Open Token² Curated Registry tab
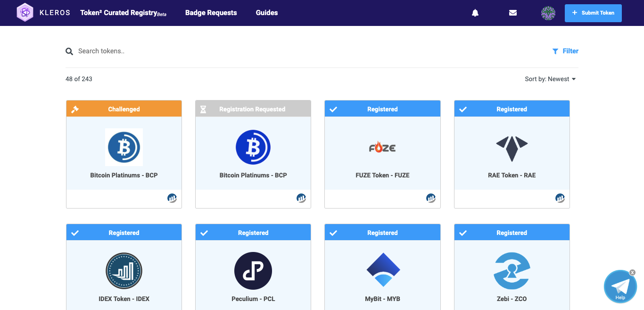644x310 pixels. tap(124, 13)
